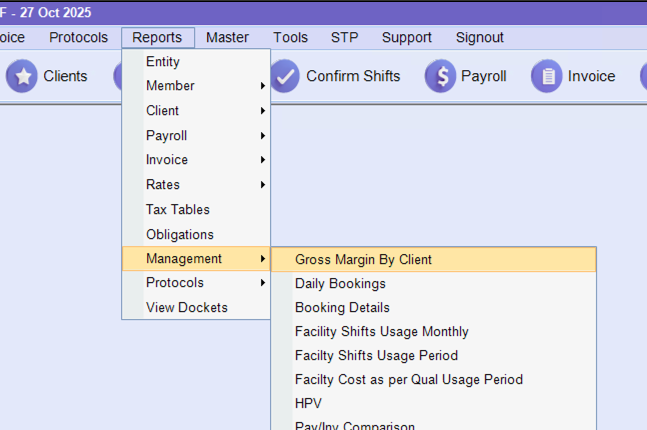Open the Protocols menu in menu bar
The height and width of the screenshot is (430, 647).
click(x=78, y=38)
